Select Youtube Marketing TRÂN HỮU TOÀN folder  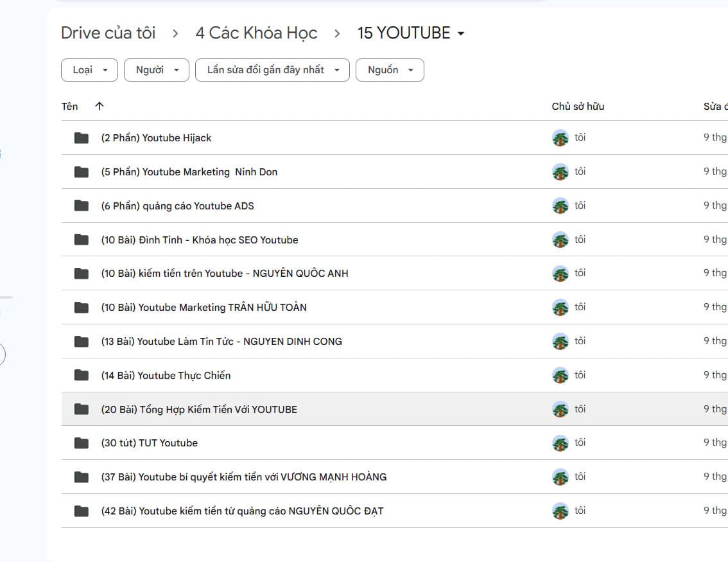pyautogui.click(x=204, y=308)
